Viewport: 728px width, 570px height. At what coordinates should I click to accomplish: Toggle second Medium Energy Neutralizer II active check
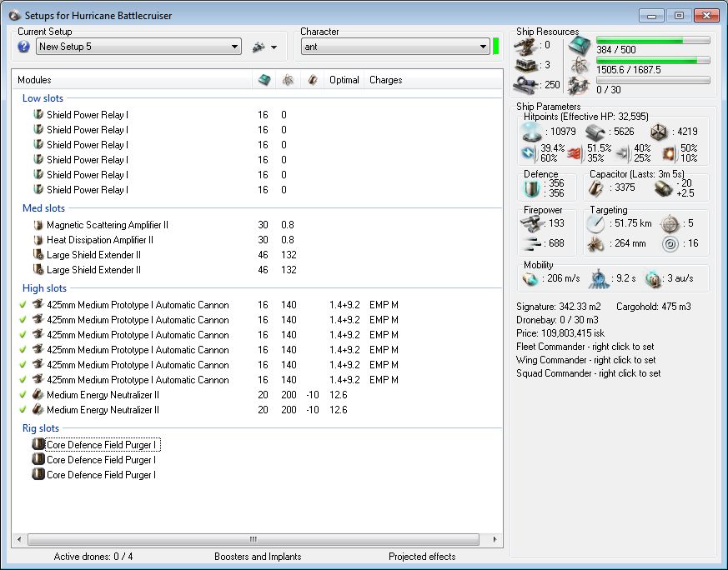coord(23,409)
